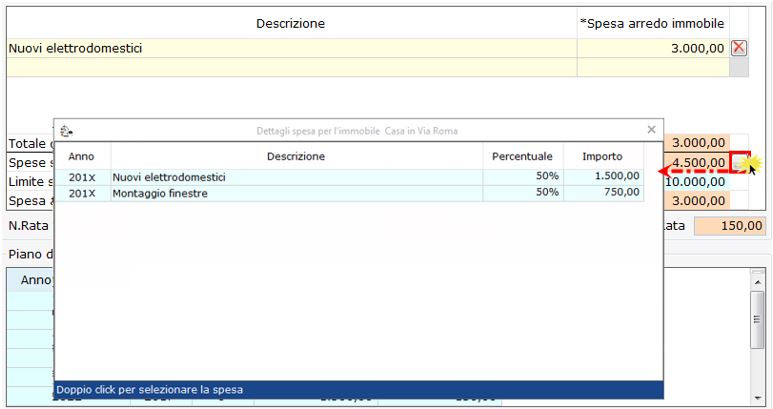Click the 750,00 importo value
Screen dimensions: 773x409
622,193
